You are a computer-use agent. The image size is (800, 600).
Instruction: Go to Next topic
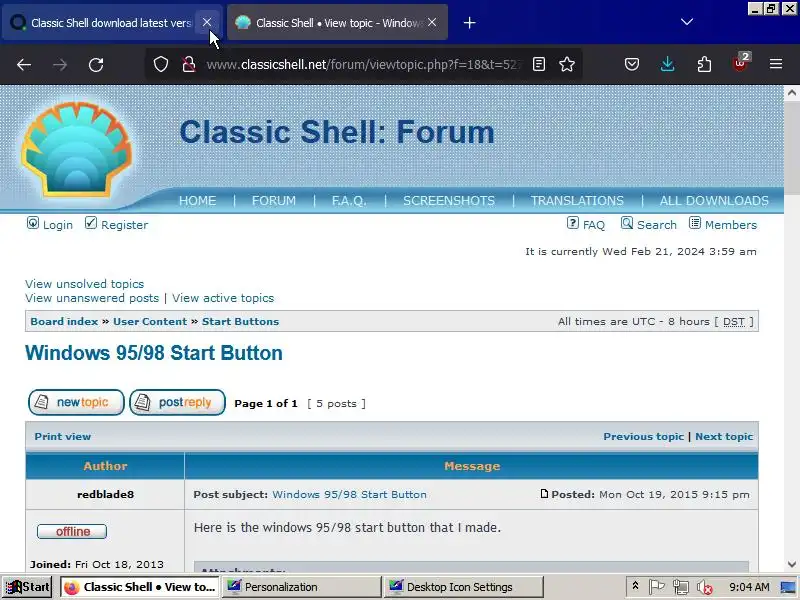724,436
